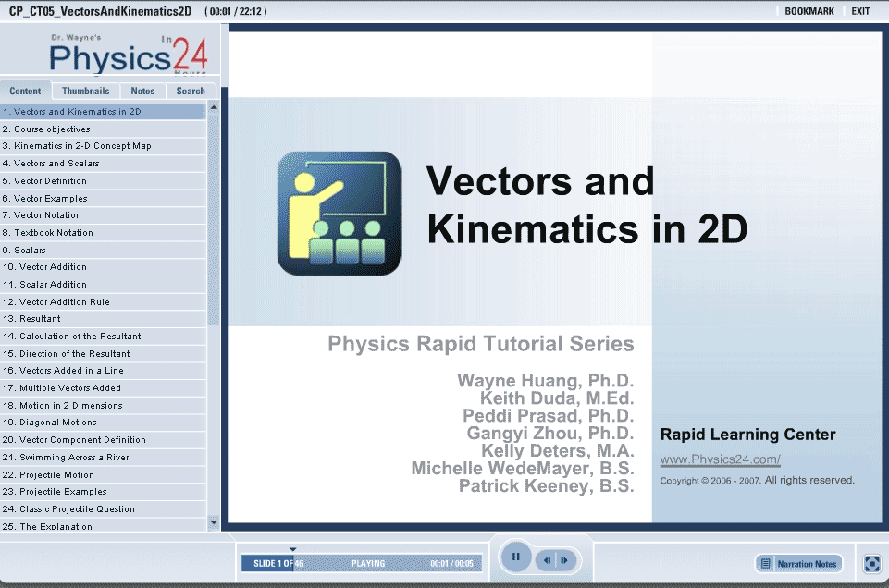Pause the presentation playback
Viewport: 889px width, 588px height.
point(515,557)
